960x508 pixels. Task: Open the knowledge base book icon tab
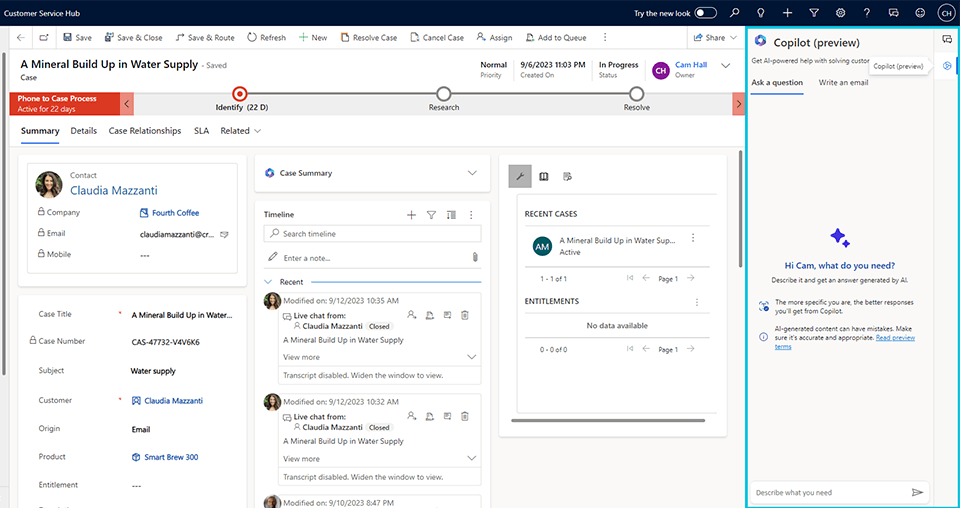pyautogui.click(x=544, y=176)
